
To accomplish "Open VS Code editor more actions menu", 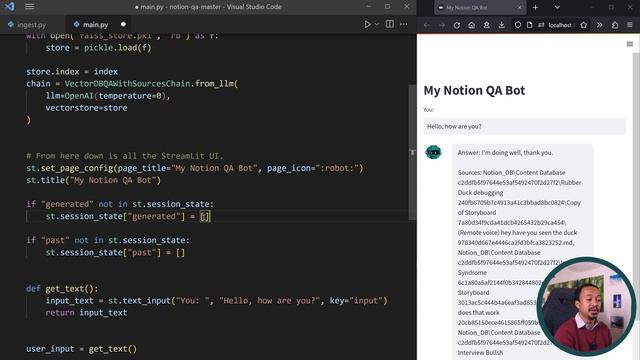I will point(404,24).
